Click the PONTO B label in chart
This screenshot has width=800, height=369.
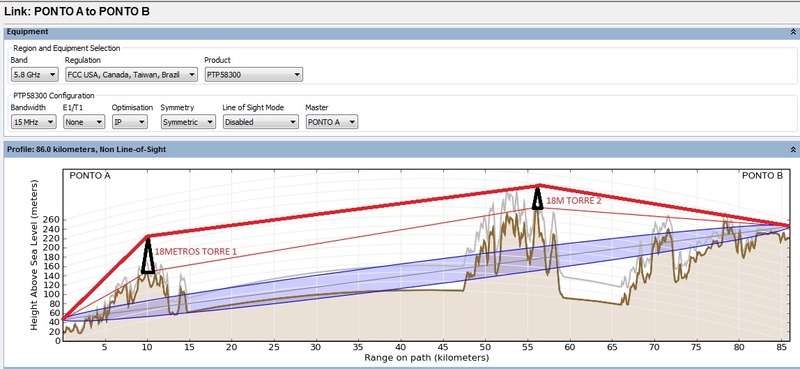point(762,176)
